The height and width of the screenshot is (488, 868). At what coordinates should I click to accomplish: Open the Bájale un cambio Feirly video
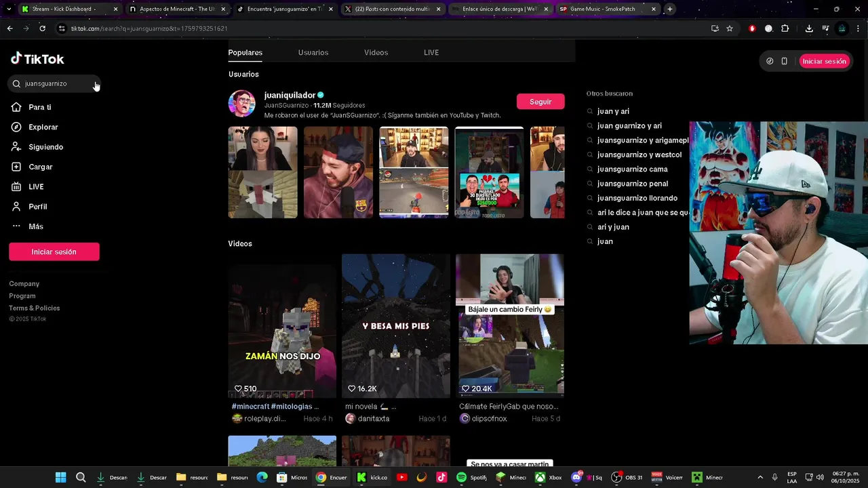coord(510,325)
